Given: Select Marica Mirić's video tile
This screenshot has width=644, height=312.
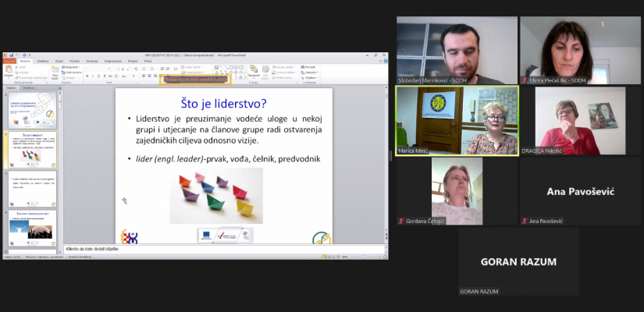Looking at the screenshot, I should (457, 120).
